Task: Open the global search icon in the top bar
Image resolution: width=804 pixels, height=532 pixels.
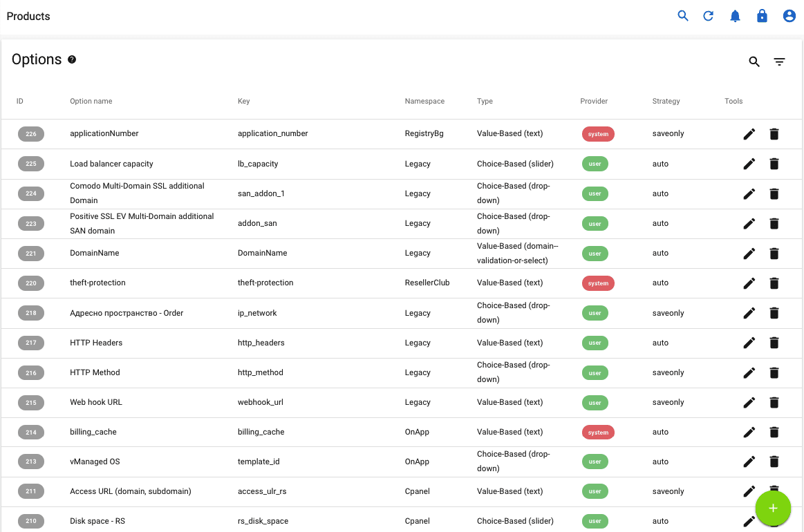Action: coord(683,15)
